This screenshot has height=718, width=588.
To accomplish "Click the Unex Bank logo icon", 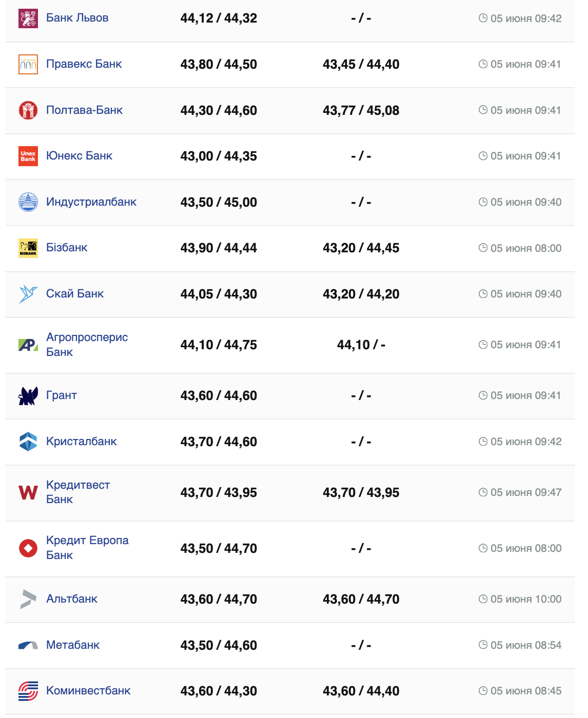I will pyautogui.click(x=28, y=156).
